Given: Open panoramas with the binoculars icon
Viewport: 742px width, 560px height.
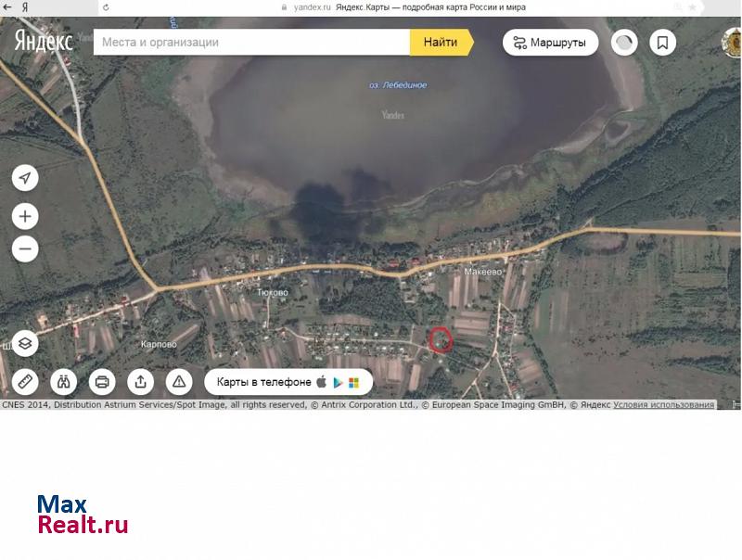Looking at the screenshot, I should point(64,381).
